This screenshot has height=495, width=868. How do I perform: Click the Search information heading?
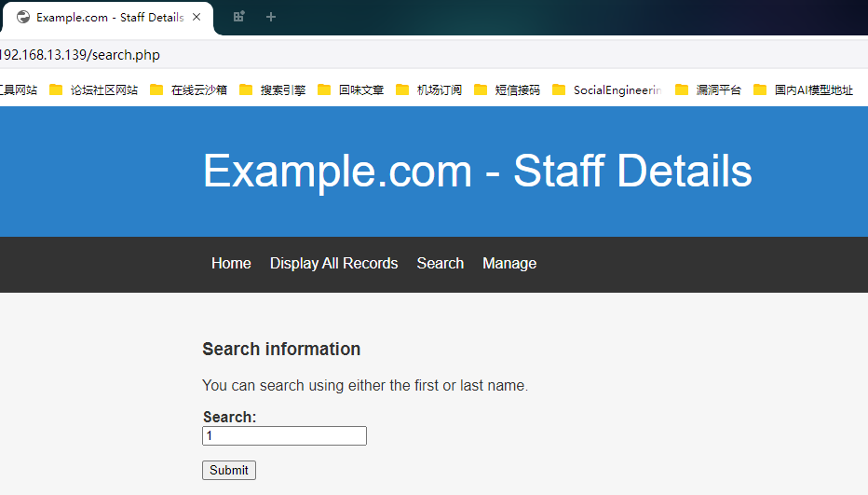281,350
